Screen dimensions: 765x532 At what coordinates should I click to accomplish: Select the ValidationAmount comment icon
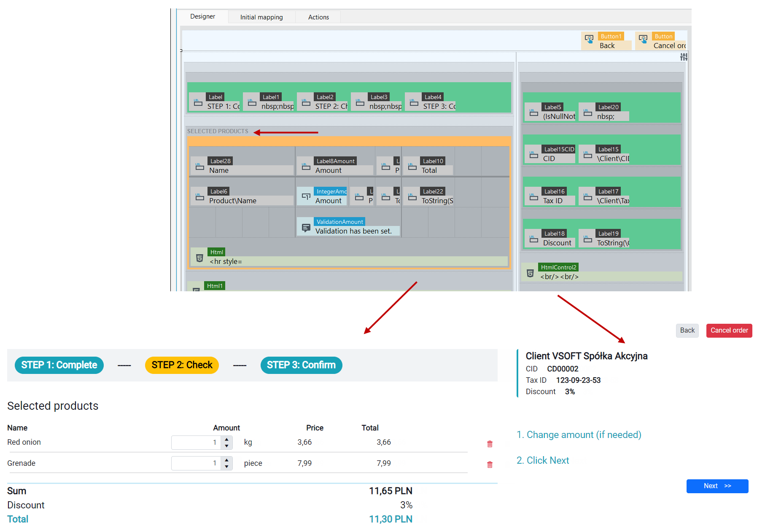[306, 228]
